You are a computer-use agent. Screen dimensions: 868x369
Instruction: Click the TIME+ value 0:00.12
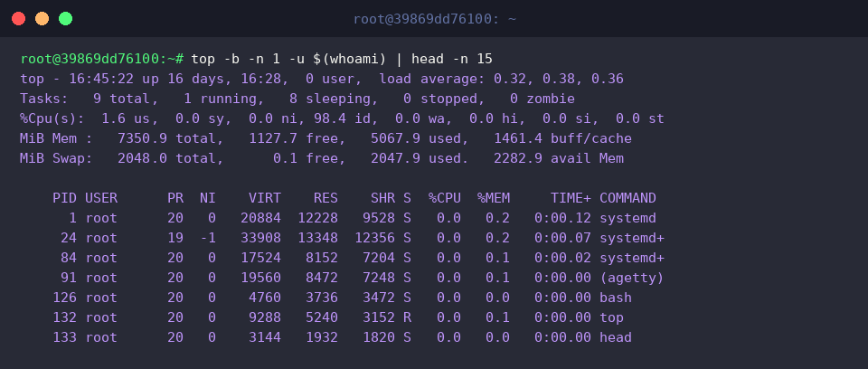pyautogui.click(x=562, y=218)
